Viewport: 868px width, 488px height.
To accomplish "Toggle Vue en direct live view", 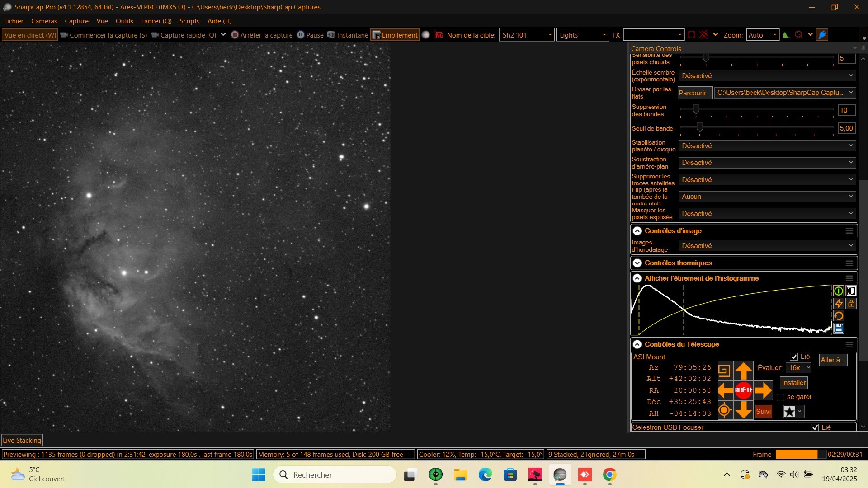I will (x=30, y=35).
